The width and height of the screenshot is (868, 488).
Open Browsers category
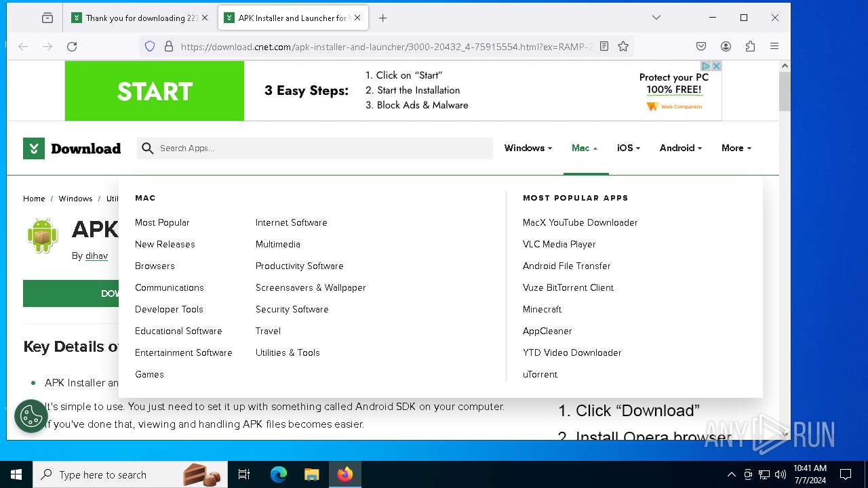(155, 266)
